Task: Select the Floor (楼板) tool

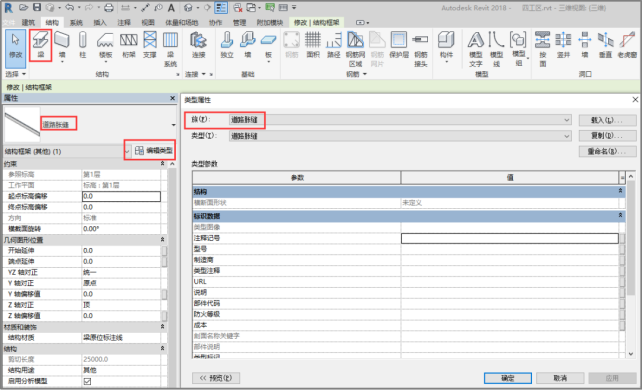Action: coord(105,46)
